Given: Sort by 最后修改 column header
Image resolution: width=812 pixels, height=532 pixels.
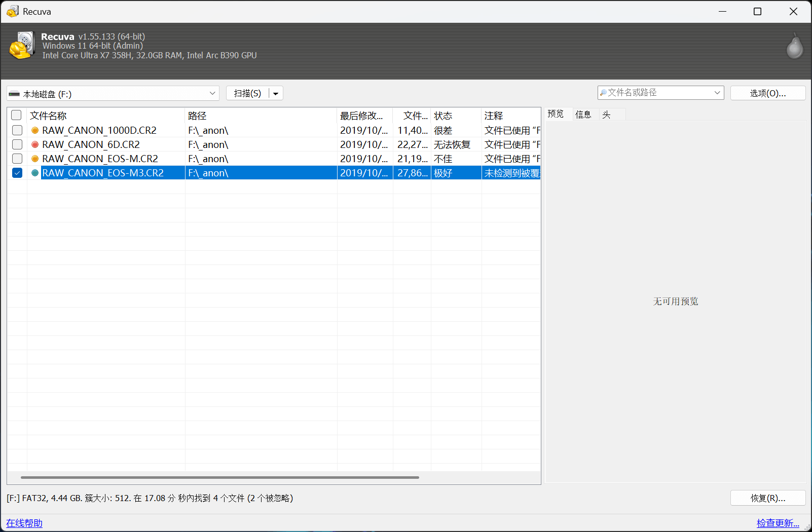Looking at the screenshot, I should pyautogui.click(x=365, y=116).
